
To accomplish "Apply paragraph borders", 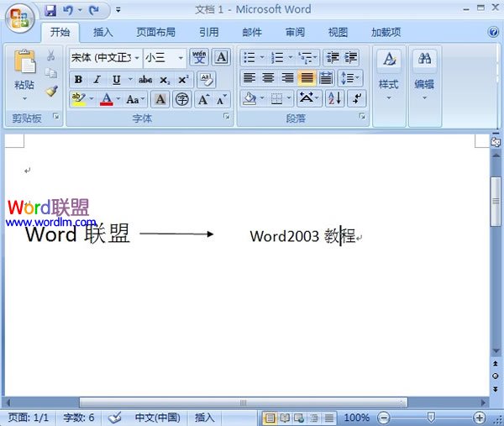I will click(x=276, y=98).
